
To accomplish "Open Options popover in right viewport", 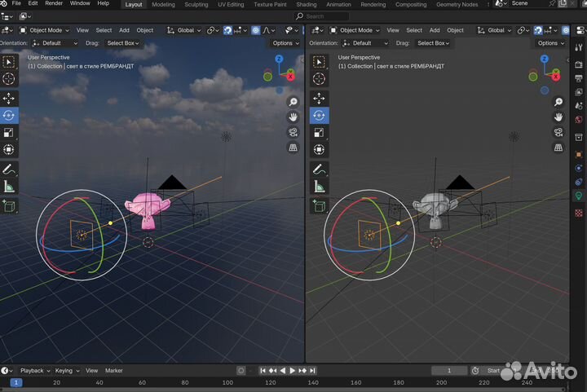I will coord(550,43).
